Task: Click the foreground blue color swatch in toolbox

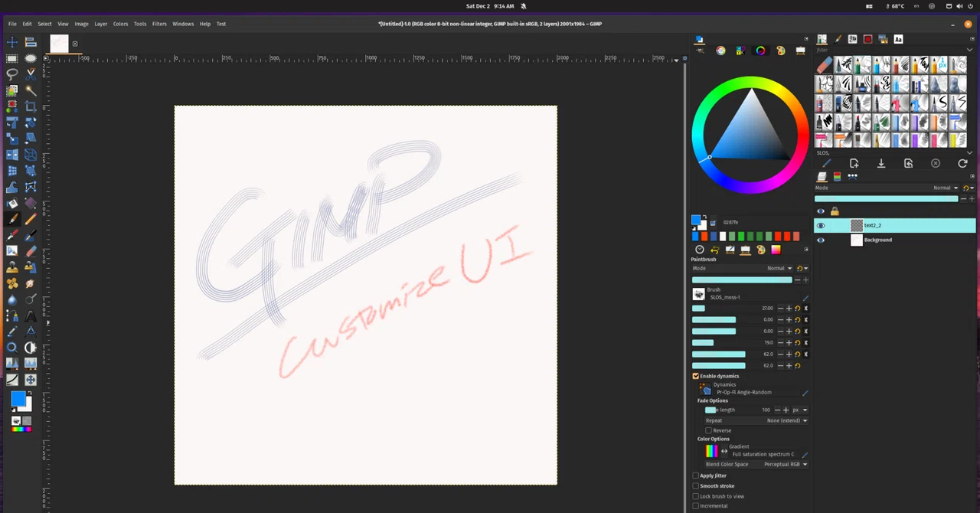Action: 17,399
